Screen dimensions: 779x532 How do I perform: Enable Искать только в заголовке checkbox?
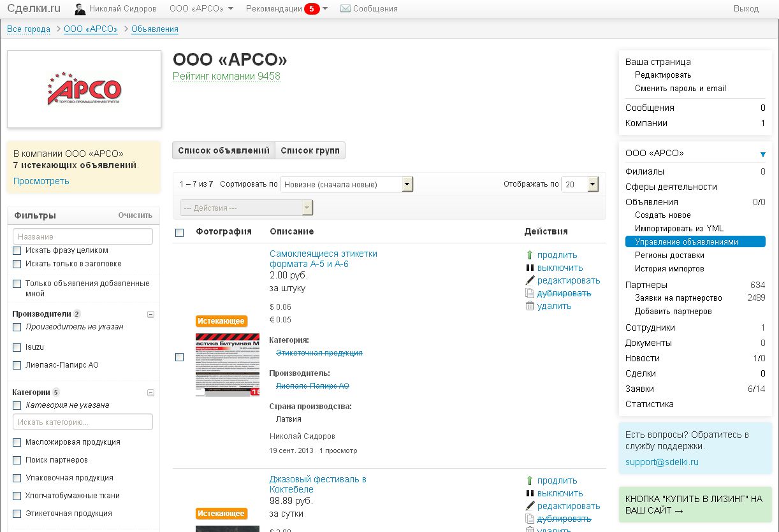click(17, 264)
